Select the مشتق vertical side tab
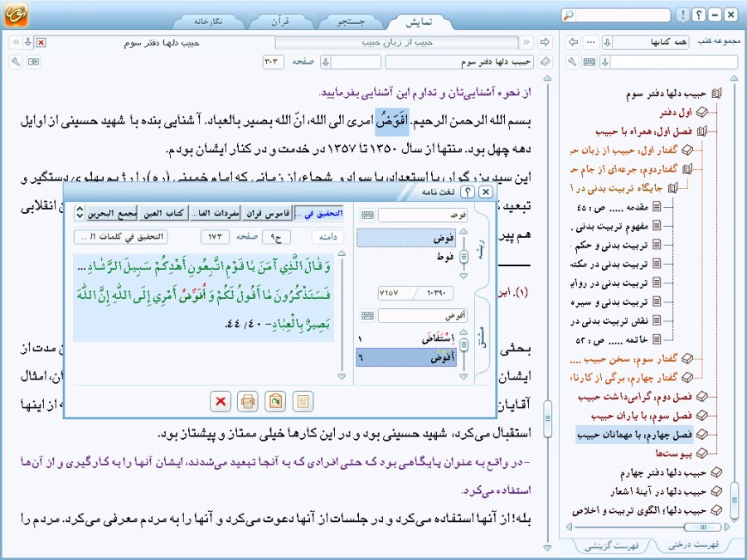This screenshot has height=560, width=747. pyautogui.click(x=482, y=336)
